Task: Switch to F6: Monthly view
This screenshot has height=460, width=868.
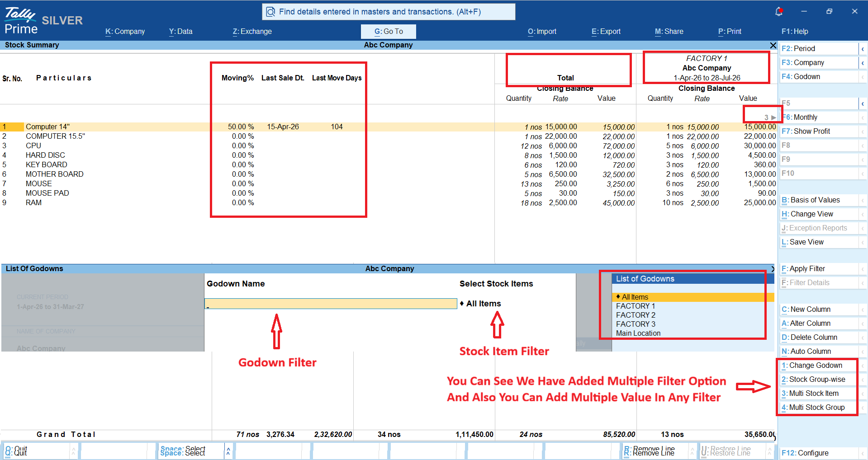Action: [819, 117]
